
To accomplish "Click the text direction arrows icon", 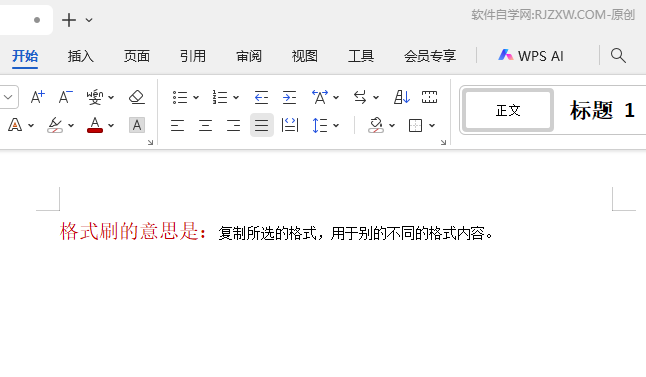I will (360, 97).
